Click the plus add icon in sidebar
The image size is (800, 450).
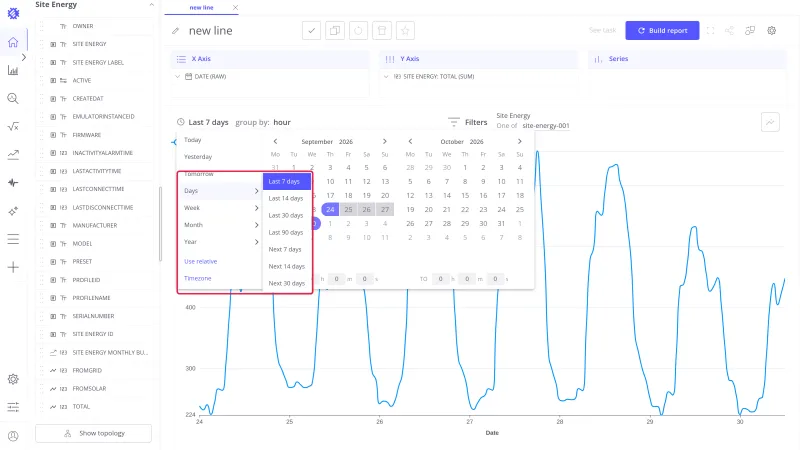13,267
